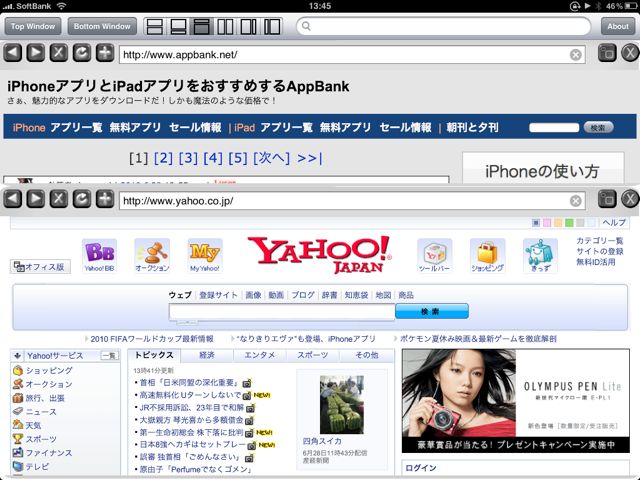Go to AppBank page [2]
This screenshot has height=480, width=640.
pos(163,158)
